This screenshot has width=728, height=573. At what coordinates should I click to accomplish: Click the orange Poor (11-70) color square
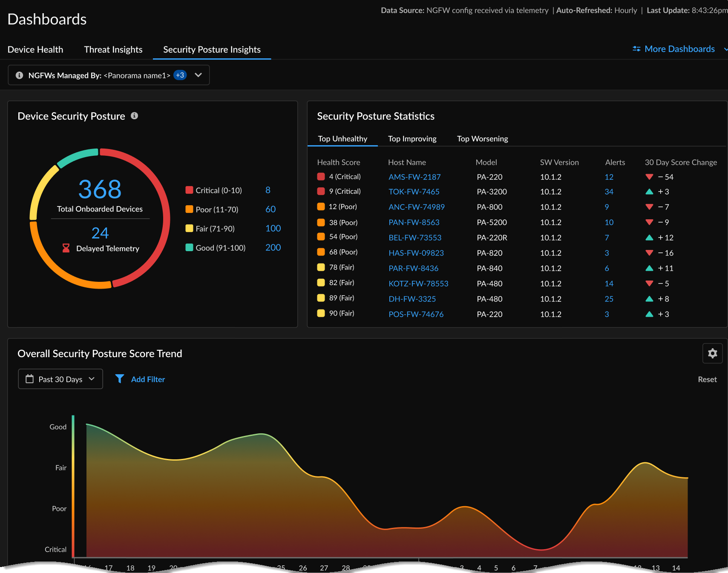click(189, 209)
